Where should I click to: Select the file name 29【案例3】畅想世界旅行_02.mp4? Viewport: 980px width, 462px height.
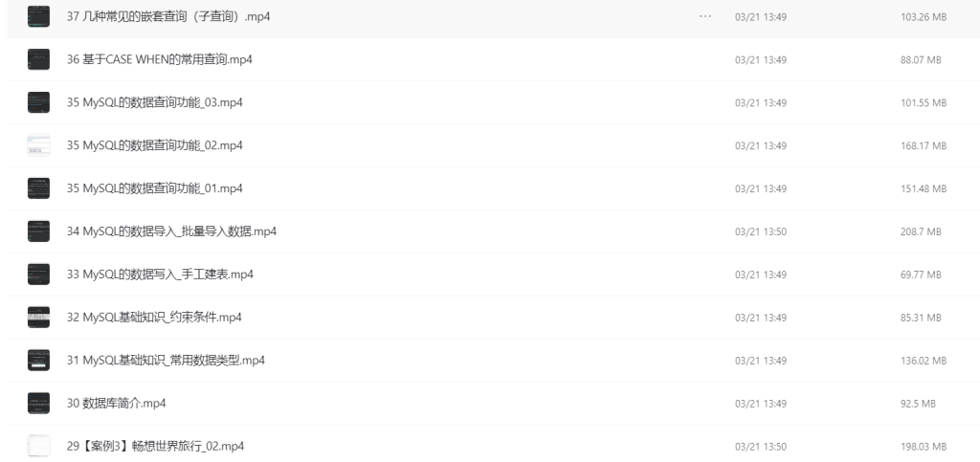(x=155, y=447)
